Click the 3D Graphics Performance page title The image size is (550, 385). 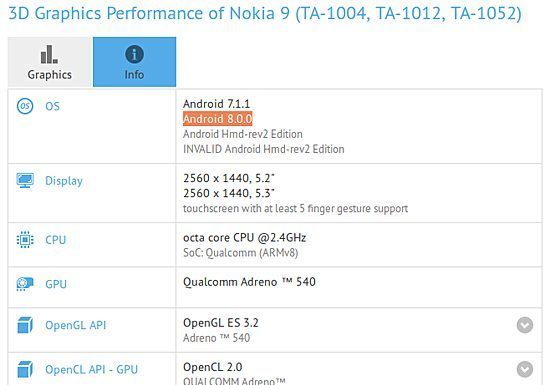pos(265,13)
